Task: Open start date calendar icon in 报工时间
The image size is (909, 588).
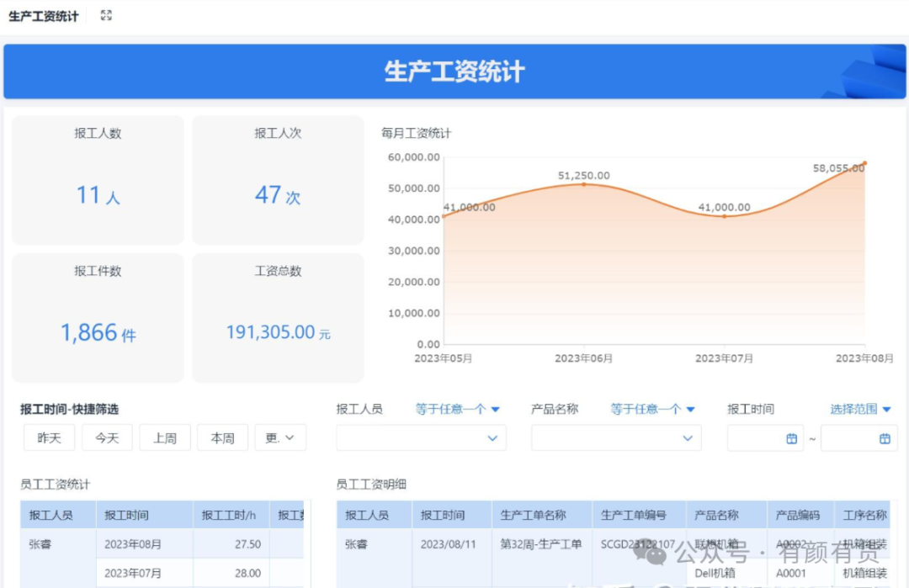Action: pos(791,438)
